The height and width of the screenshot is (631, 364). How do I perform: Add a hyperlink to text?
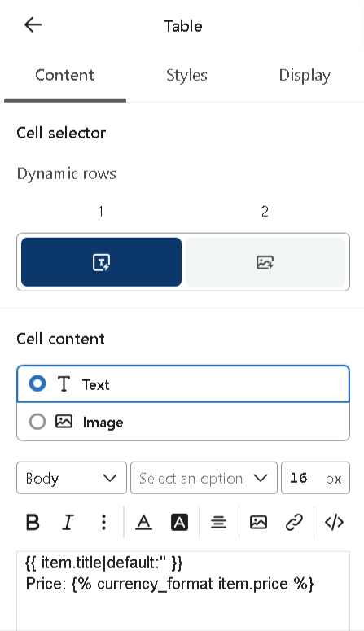pyautogui.click(x=294, y=523)
